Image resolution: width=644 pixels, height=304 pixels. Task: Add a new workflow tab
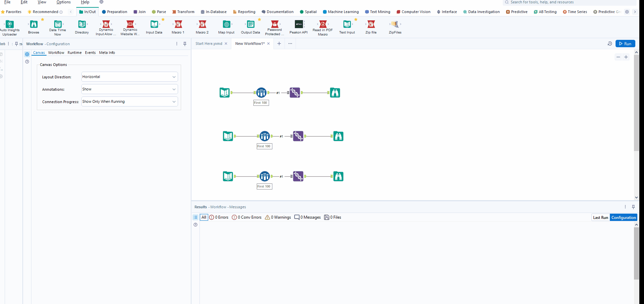click(x=279, y=44)
